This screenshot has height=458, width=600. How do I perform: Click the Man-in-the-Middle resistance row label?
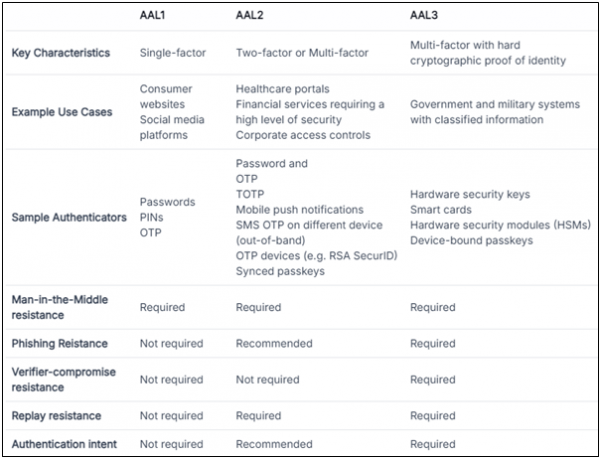[x=61, y=308]
